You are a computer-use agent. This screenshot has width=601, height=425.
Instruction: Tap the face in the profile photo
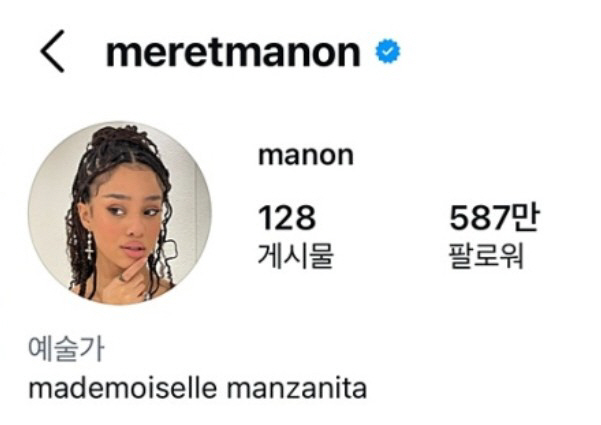click(x=128, y=217)
